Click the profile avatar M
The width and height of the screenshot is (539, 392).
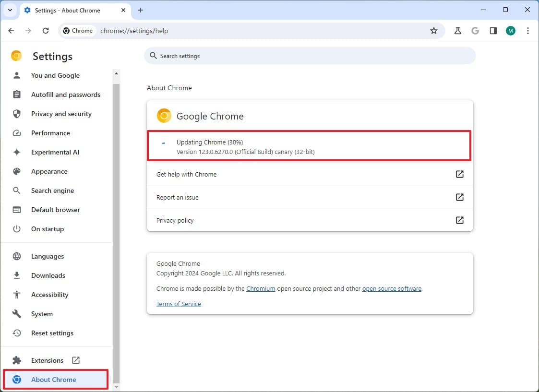click(x=510, y=30)
